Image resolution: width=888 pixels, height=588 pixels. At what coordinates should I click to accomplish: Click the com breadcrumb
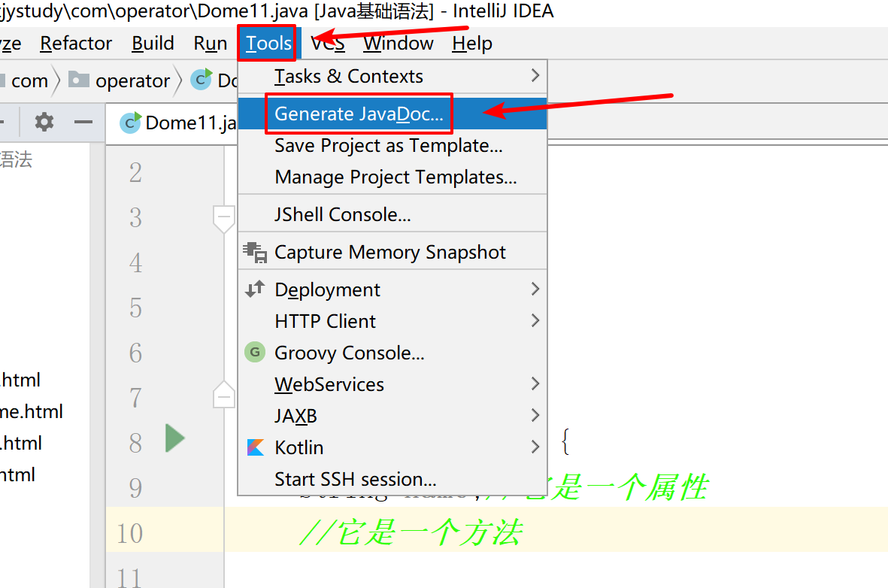(x=29, y=81)
